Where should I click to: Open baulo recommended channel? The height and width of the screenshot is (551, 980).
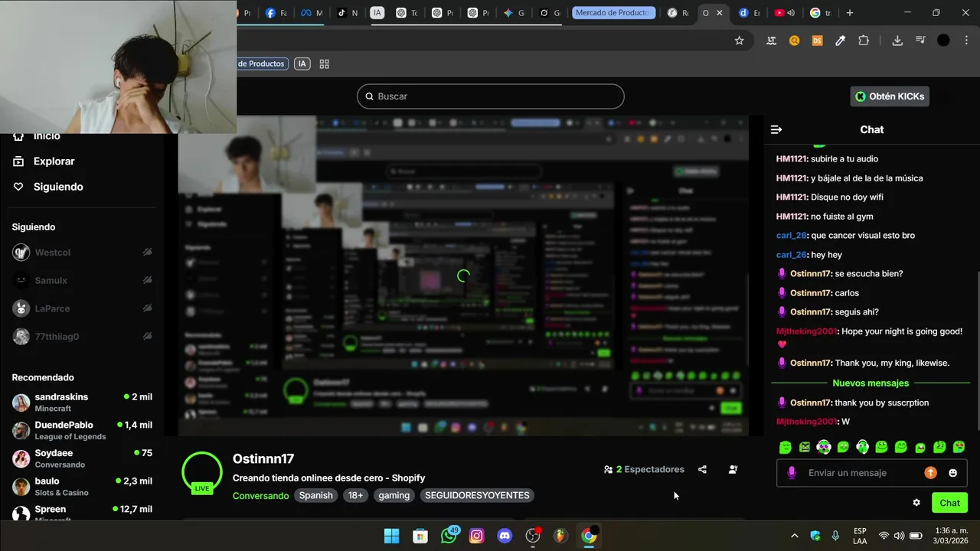tap(82, 487)
